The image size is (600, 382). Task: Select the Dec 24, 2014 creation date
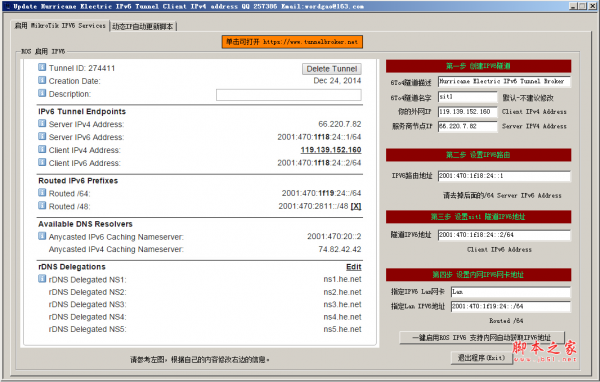click(x=337, y=81)
